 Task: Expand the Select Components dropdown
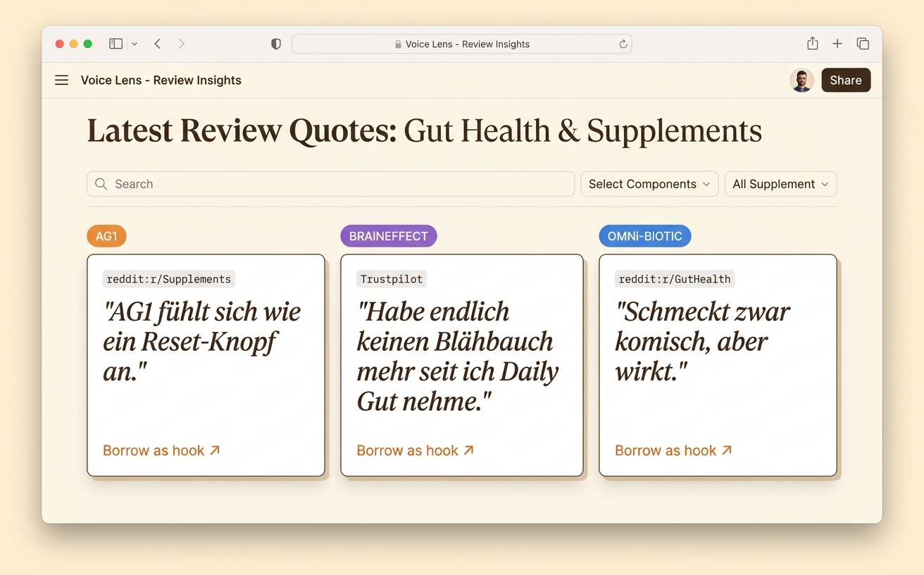click(x=649, y=184)
